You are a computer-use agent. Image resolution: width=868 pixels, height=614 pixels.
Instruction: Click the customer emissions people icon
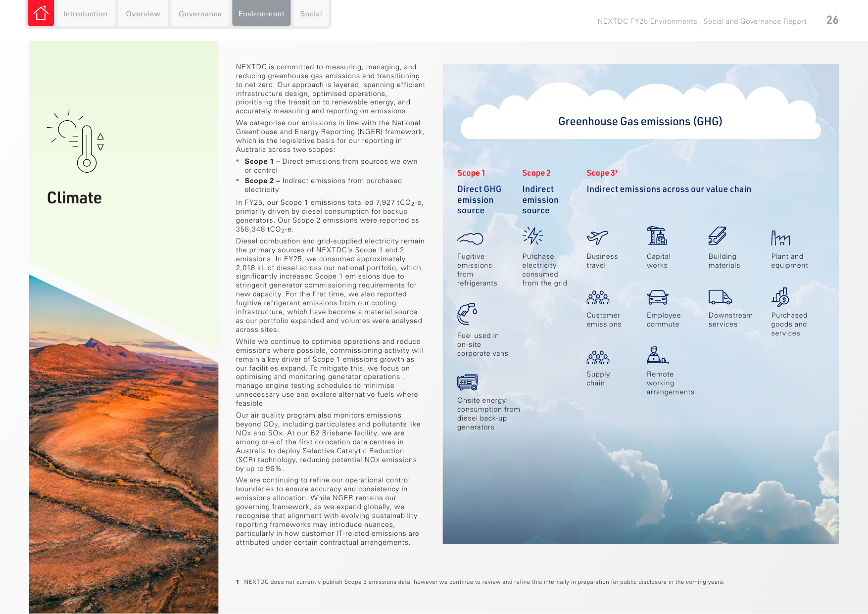[x=598, y=297]
